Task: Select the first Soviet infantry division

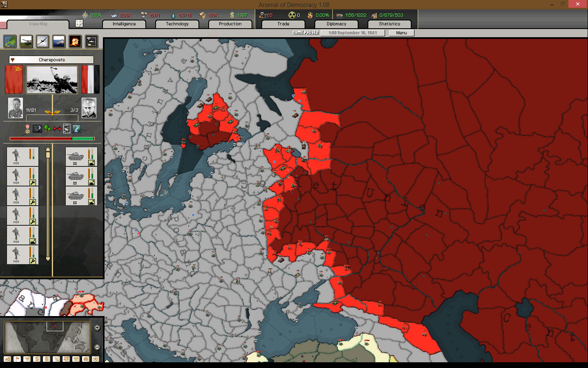Action: point(22,157)
